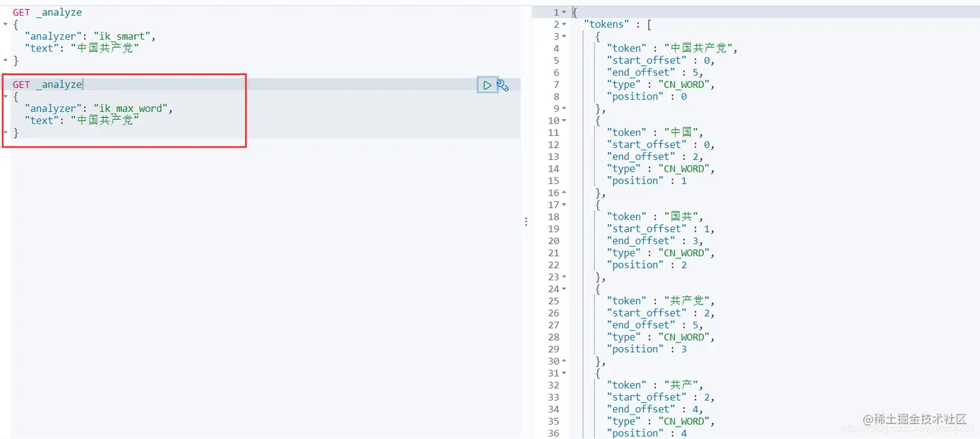Click the CN_WORD type value on response line 14
Screen dimensions: 980x439
coord(683,169)
